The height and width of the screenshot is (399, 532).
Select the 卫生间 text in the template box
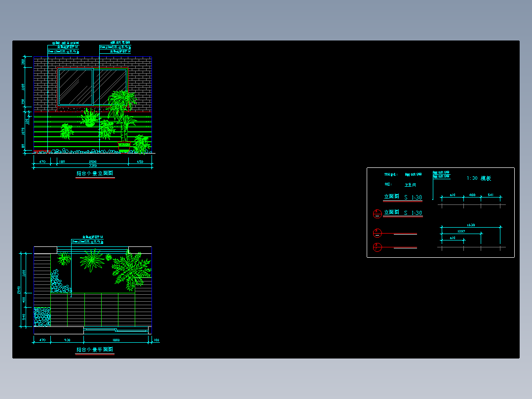(410, 185)
